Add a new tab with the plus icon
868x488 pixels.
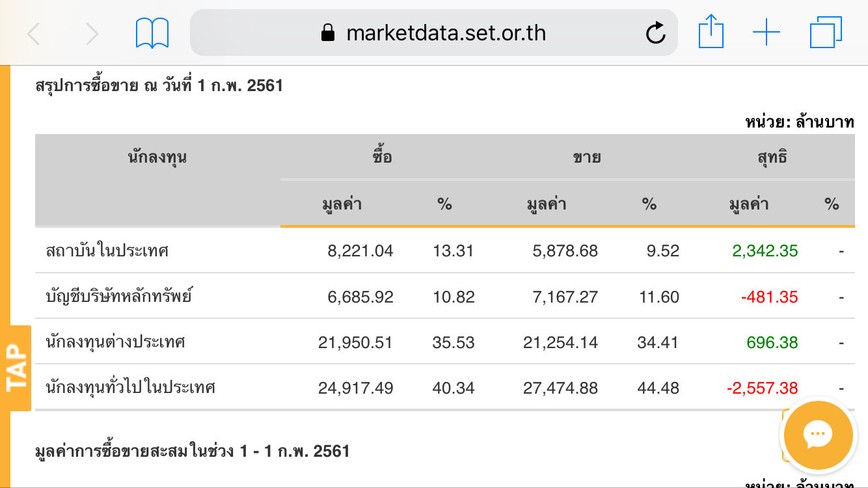pos(766,33)
